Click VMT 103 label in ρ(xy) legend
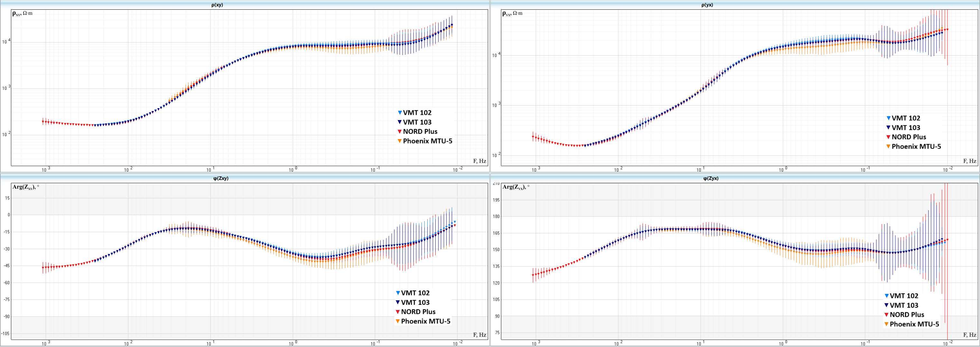This screenshot has width=980, height=347. 417,122
